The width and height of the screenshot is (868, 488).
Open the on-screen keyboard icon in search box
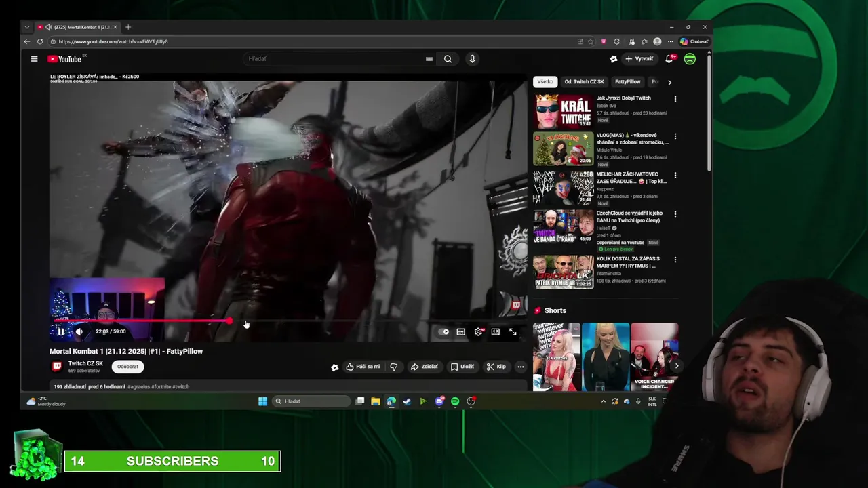[429, 59]
